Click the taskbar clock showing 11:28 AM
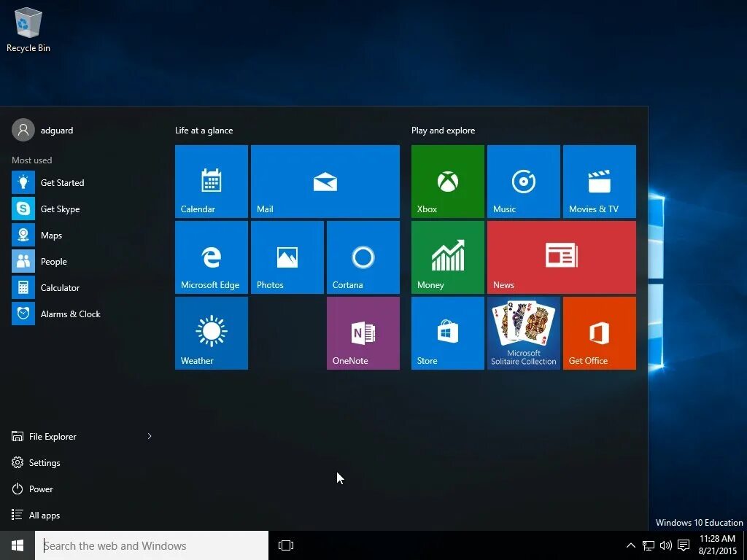The height and width of the screenshot is (560, 747). pyautogui.click(x=718, y=545)
